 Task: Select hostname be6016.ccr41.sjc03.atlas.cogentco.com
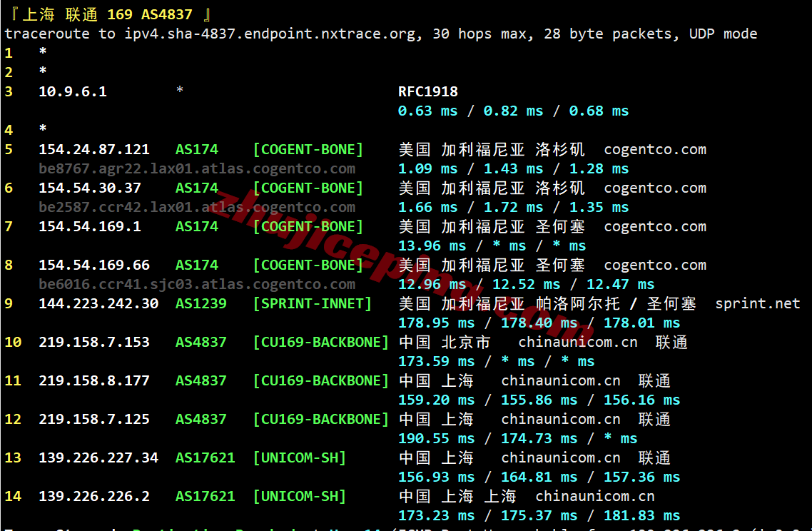197,284
